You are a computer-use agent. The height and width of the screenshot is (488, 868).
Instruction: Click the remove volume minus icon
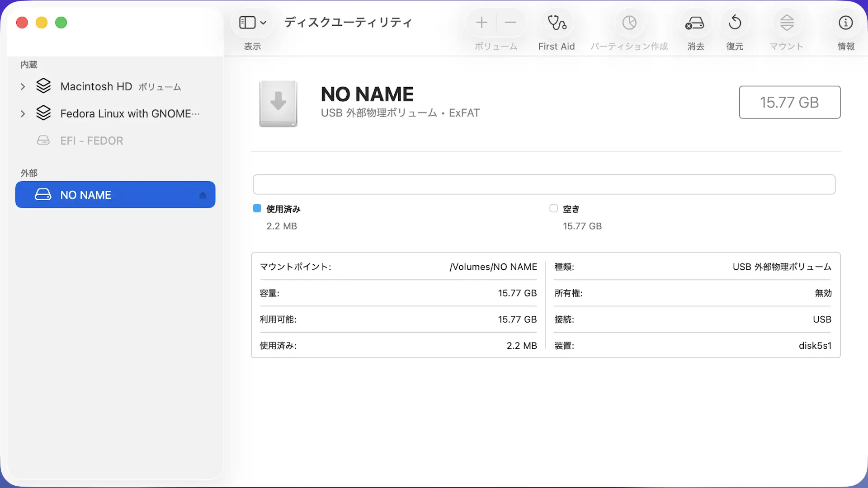coord(510,23)
